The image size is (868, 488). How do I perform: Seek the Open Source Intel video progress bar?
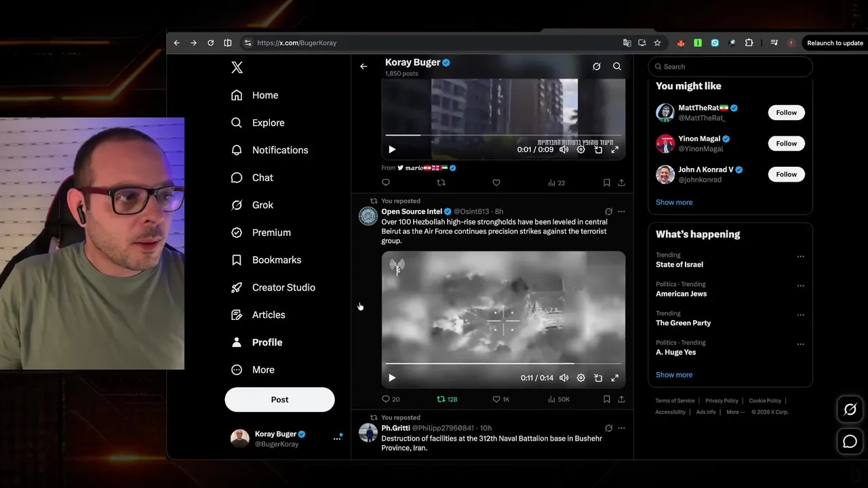point(503,363)
